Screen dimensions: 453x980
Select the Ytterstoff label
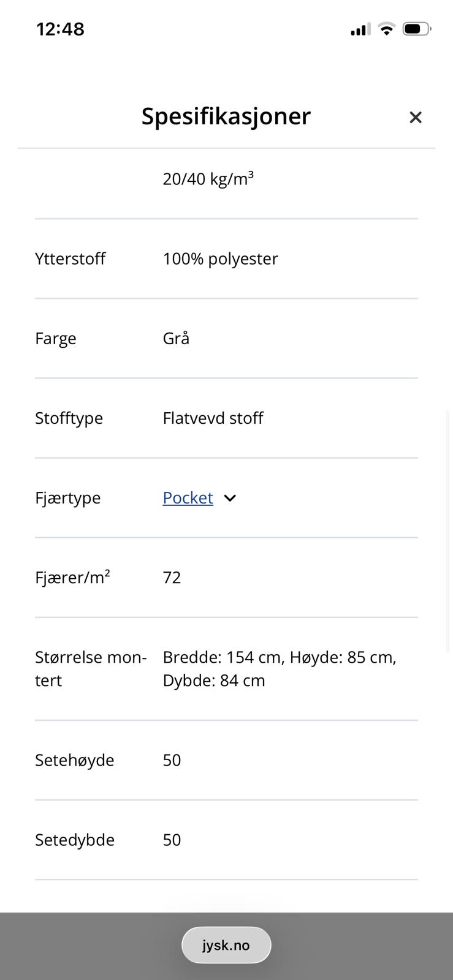pos(70,258)
